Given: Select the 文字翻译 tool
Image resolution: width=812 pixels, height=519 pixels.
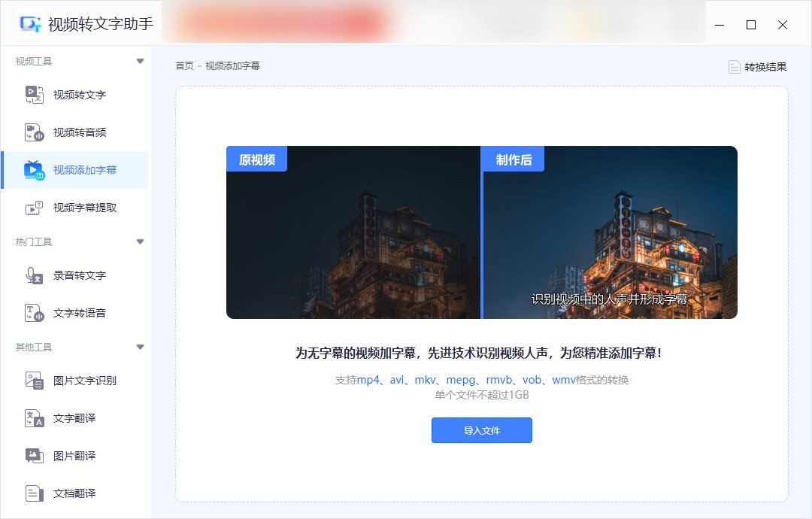Looking at the screenshot, I should coord(71,418).
